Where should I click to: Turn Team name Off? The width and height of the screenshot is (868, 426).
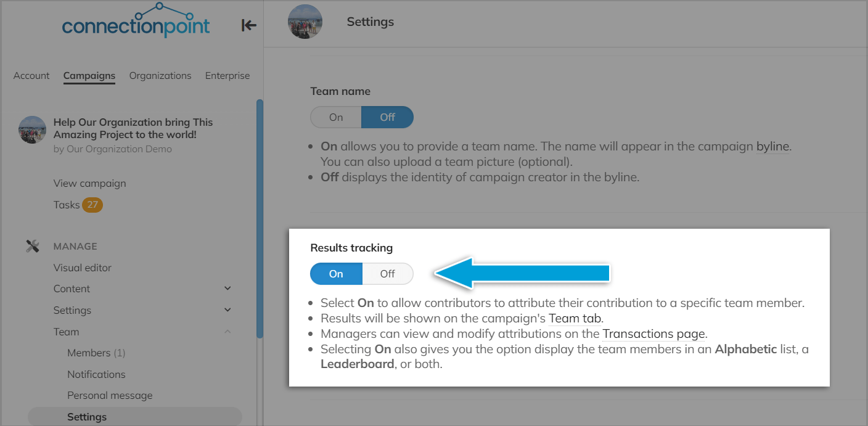387,117
